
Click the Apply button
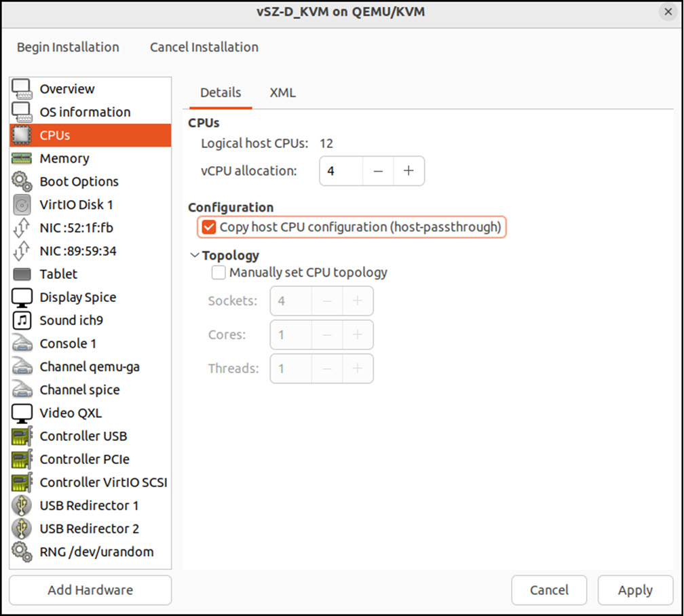pyautogui.click(x=635, y=590)
